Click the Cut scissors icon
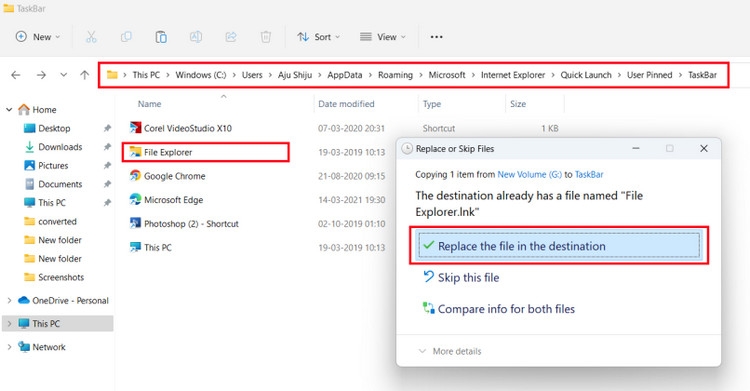The height and width of the screenshot is (391, 750). 91,37
